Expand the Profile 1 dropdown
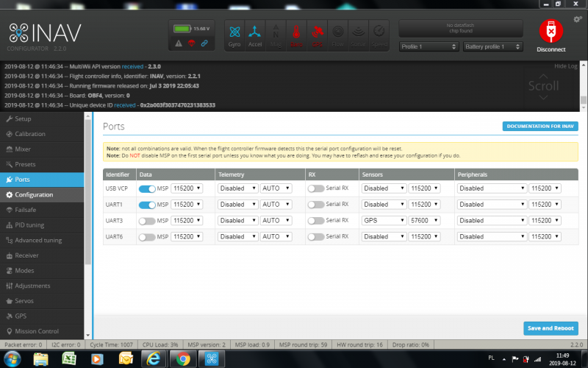588x368 pixels. tap(429, 46)
